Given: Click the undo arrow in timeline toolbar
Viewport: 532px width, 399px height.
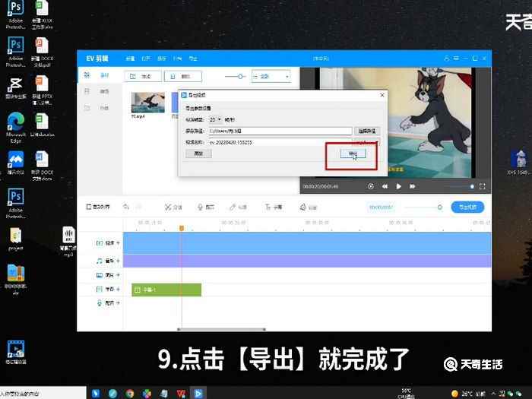Looking at the screenshot, I should [x=126, y=207].
